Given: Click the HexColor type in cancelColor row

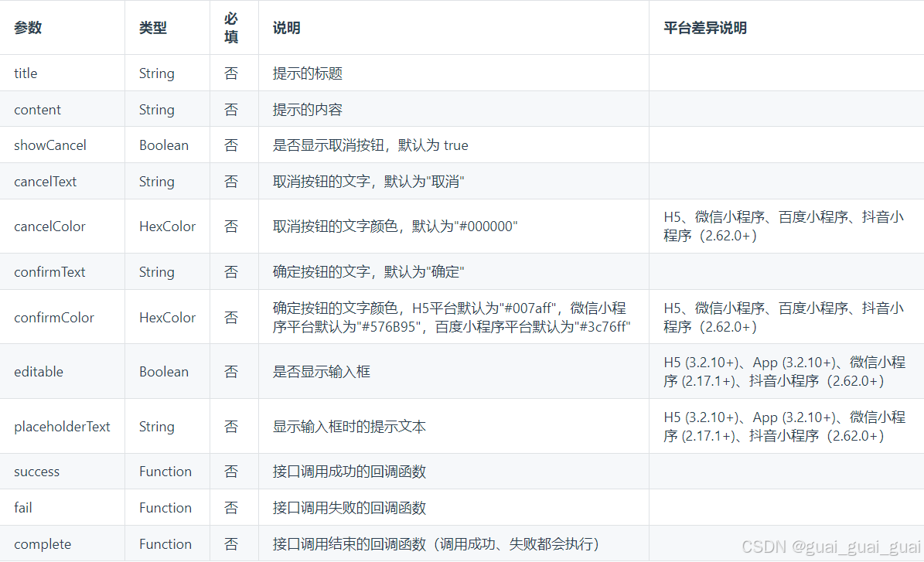Looking at the screenshot, I should 167,227.
